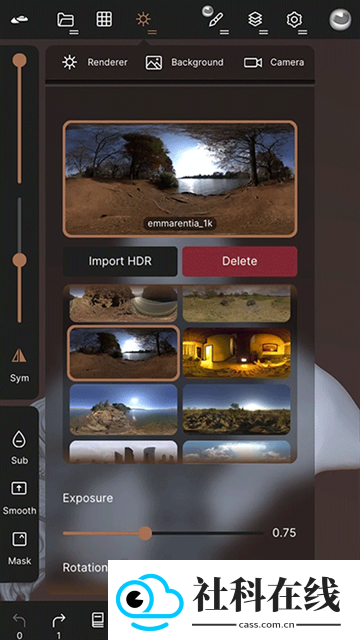Screen dimensions: 360x640
Task: Click the red Delete button
Action: (240, 261)
